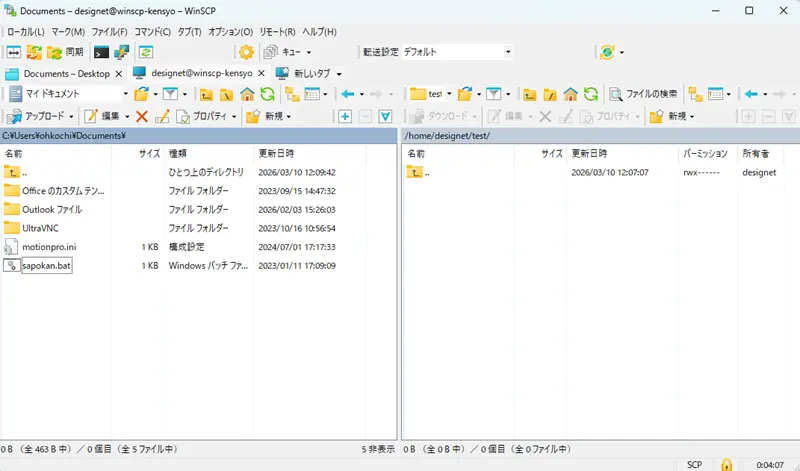Image resolution: width=800 pixels, height=471 pixels.
Task: Open the ファイル(F) menu
Action: pyautogui.click(x=109, y=32)
